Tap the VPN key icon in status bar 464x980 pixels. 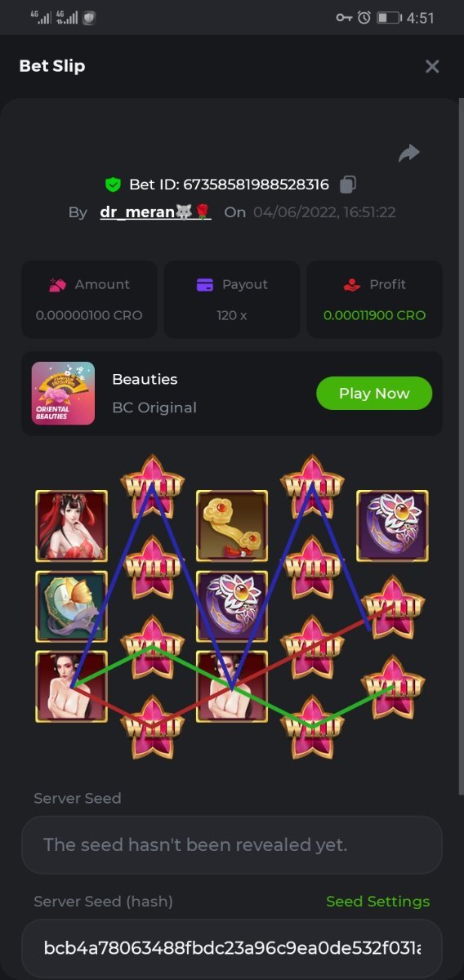click(344, 17)
